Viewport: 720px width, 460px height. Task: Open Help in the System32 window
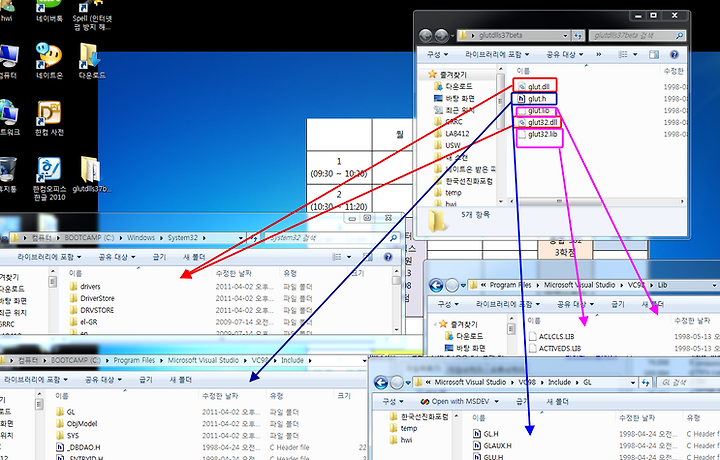pyautogui.click(x=388, y=257)
